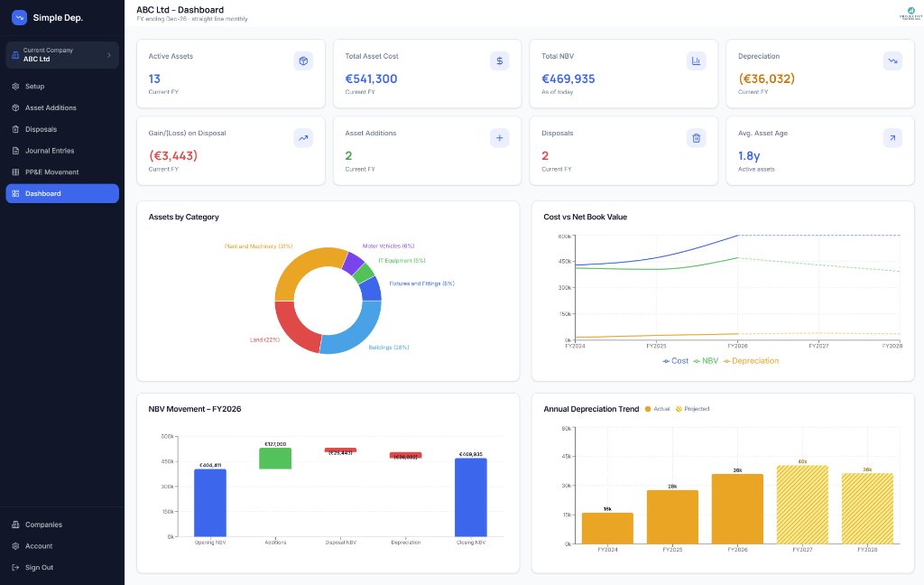Click the Sign Out arrow icon
This screenshot has width=924, height=585.
coord(16,567)
